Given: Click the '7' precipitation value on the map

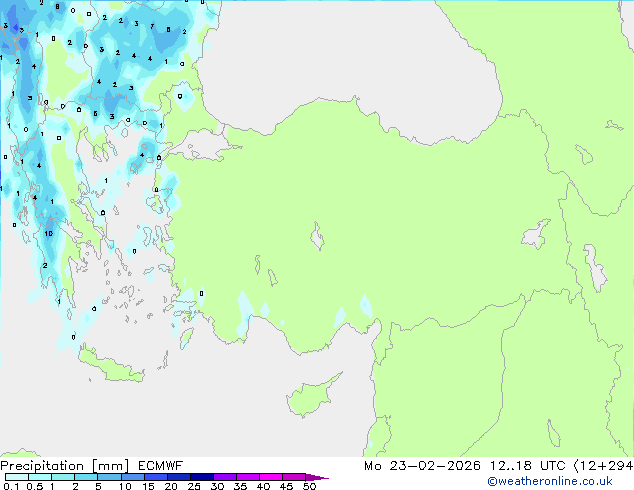Looking at the screenshot, I should coord(152,27).
